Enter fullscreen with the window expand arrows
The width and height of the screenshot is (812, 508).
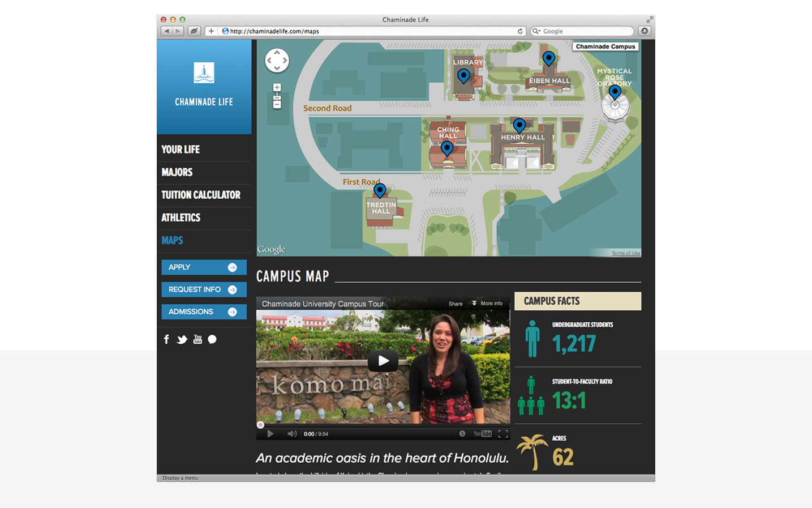(650, 20)
